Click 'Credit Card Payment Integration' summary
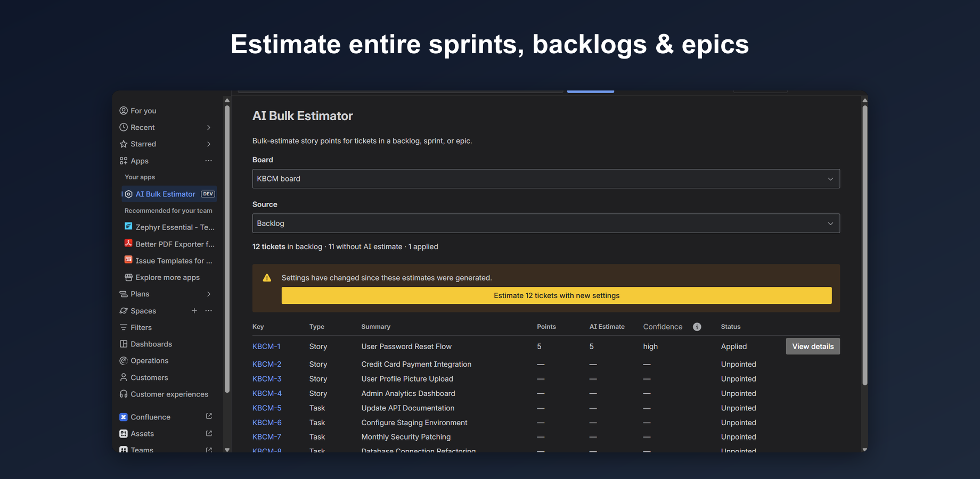This screenshot has height=479, width=980. [416, 364]
